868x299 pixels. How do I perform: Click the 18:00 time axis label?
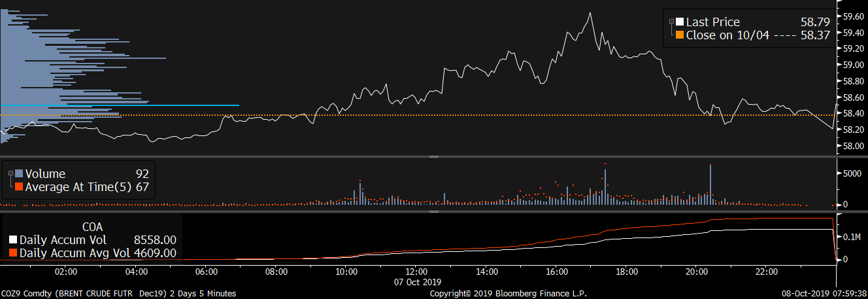click(x=627, y=271)
